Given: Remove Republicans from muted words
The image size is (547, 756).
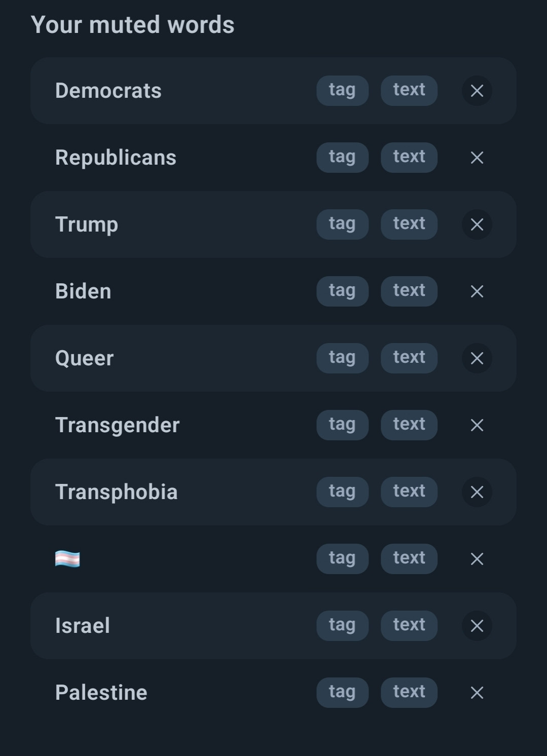Looking at the screenshot, I should pyautogui.click(x=477, y=158).
